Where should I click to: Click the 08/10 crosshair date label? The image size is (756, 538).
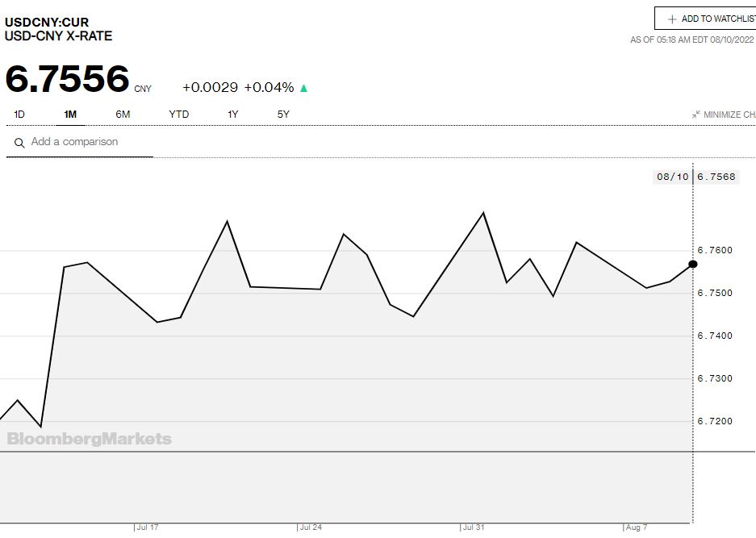[x=671, y=177]
